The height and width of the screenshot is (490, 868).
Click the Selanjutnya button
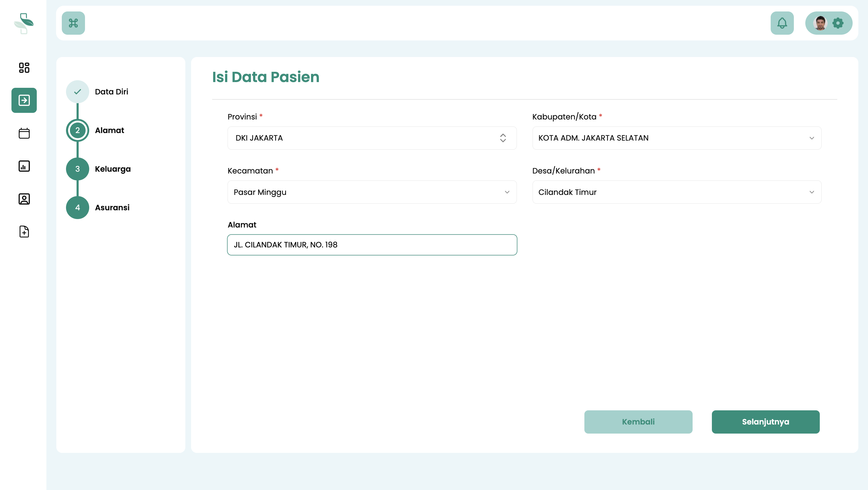[765, 422]
